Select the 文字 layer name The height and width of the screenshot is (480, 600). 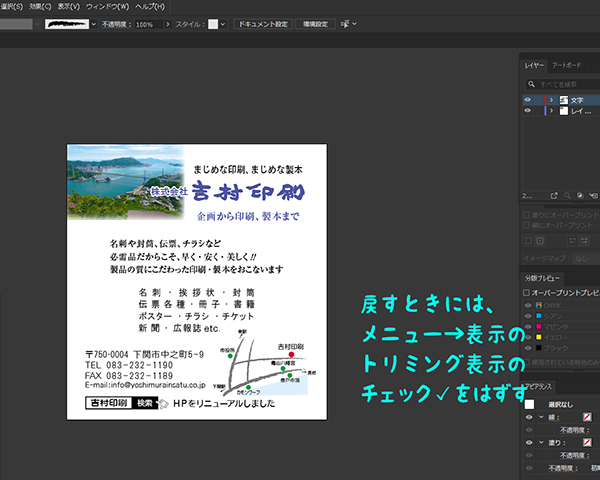click(577, 100)
